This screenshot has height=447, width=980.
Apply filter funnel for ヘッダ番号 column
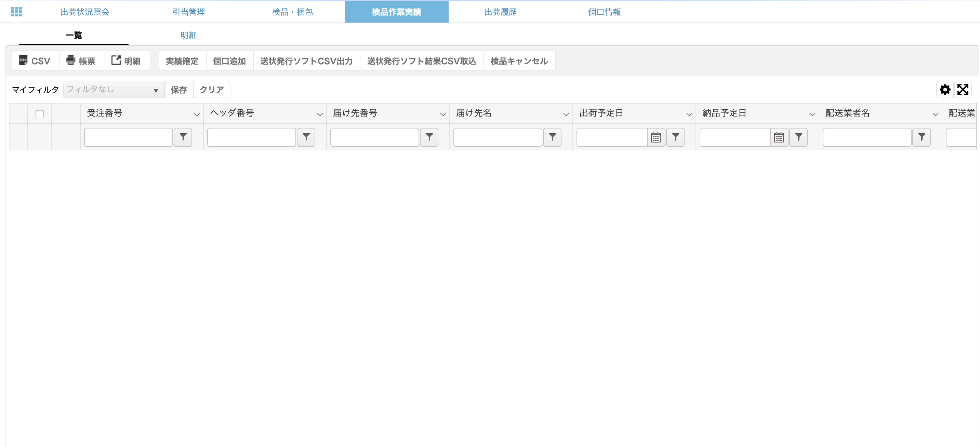306,137
